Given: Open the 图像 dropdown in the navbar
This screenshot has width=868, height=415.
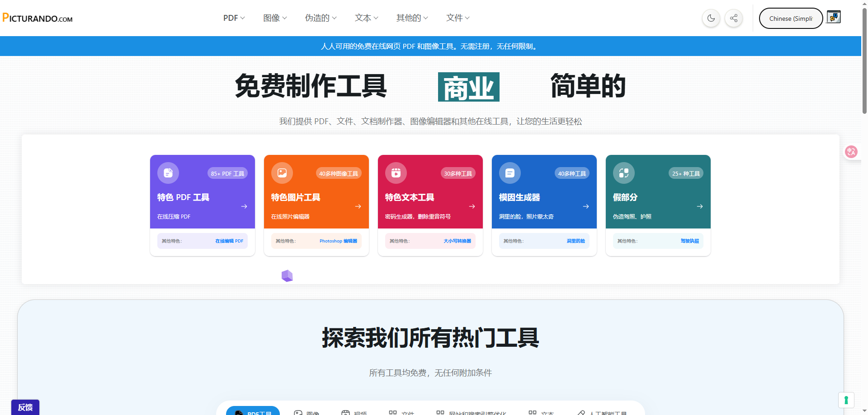Looking at the screenshot, I should coord(274,18).
